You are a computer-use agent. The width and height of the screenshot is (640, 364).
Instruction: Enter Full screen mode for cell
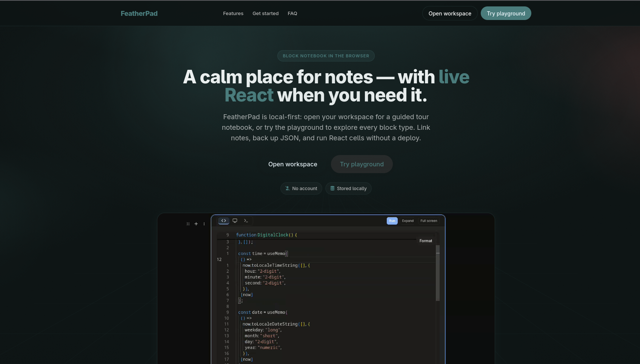click(429, 221)
